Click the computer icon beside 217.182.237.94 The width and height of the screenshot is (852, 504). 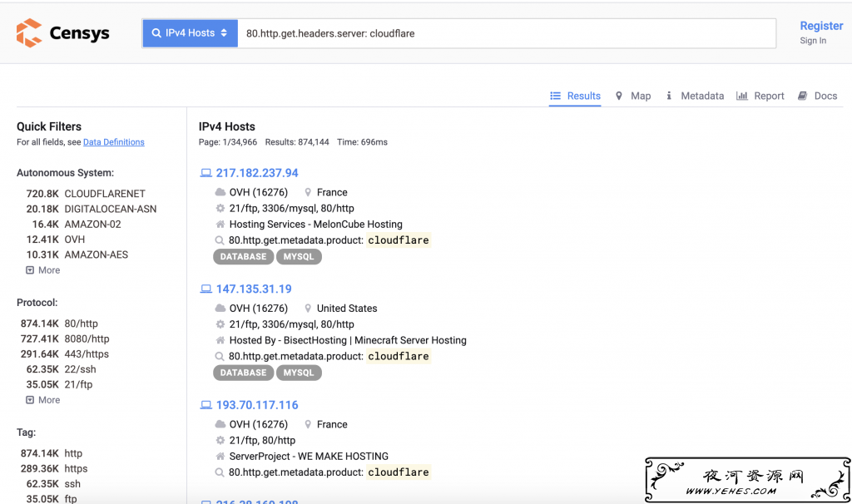(206, 173)
